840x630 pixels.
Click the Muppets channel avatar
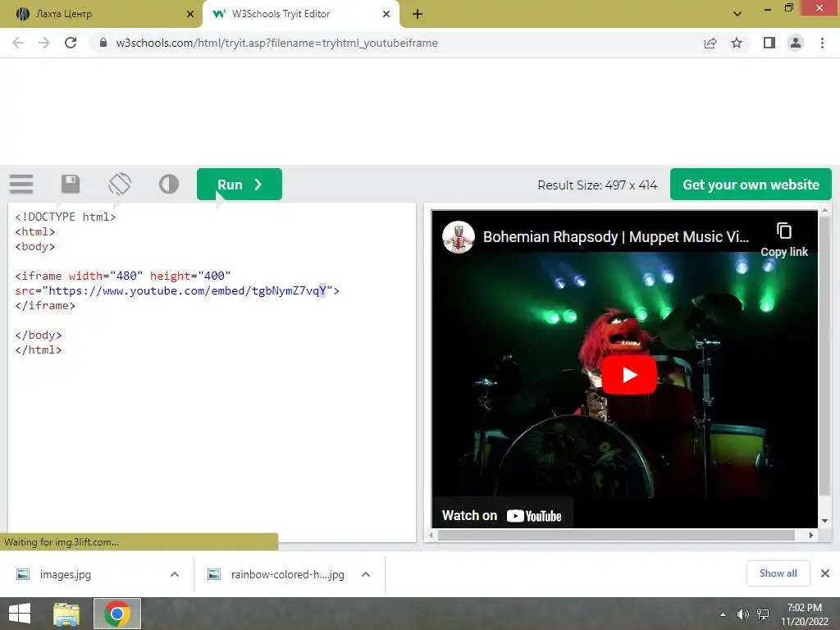coord(458,237)
